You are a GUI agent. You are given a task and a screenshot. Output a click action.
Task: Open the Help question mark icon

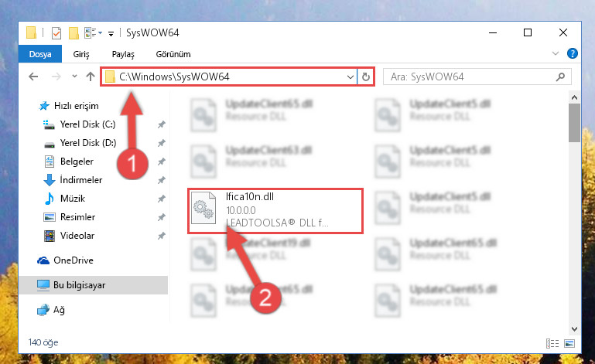point(573,53)
